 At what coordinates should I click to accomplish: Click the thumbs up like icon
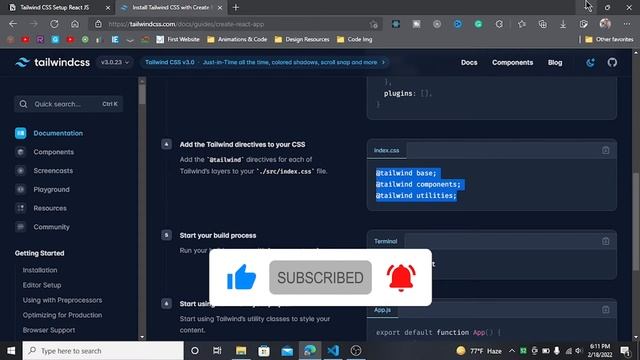click(x=241, y=277)
